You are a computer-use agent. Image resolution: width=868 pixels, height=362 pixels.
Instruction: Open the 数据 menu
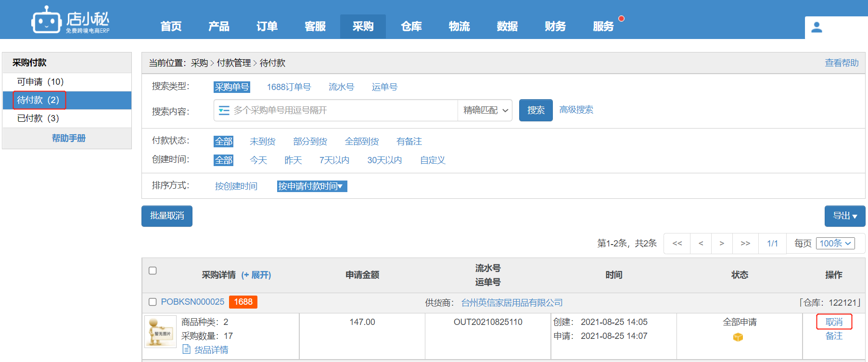508,26
